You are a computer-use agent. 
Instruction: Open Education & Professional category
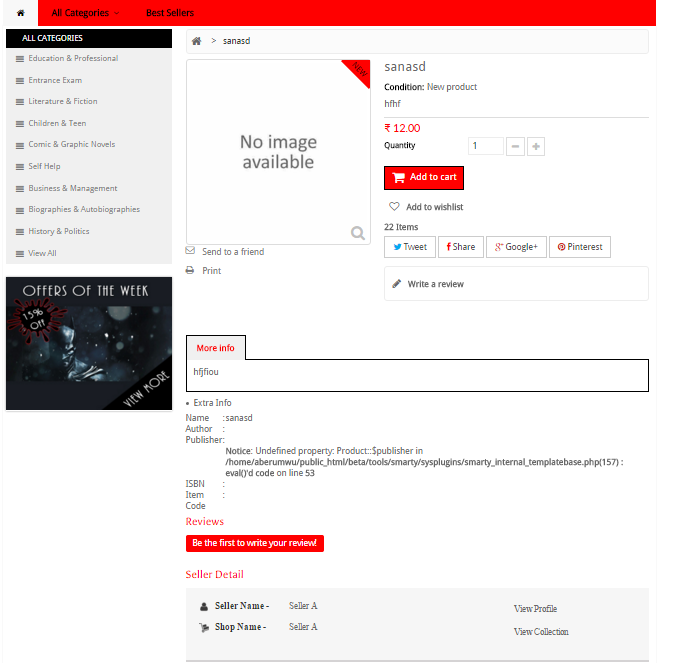coord(73,58)
